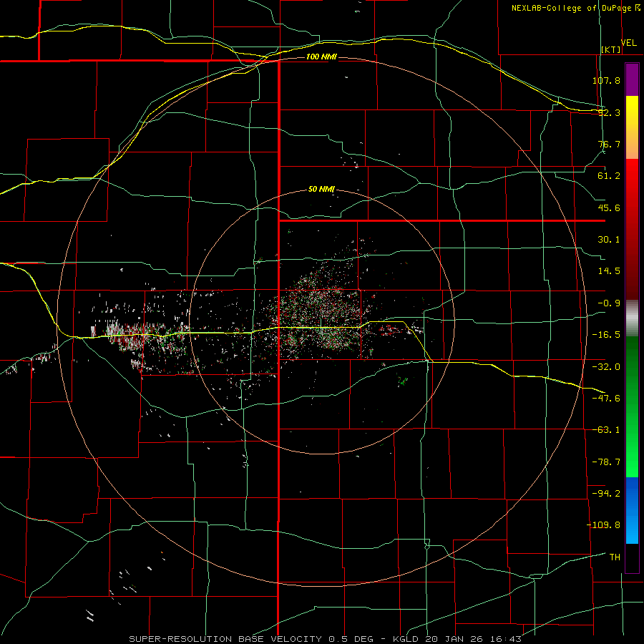Screen dimensions: 644x644
Task: Click the red segment of the color bar
Action: coord(632,229)
